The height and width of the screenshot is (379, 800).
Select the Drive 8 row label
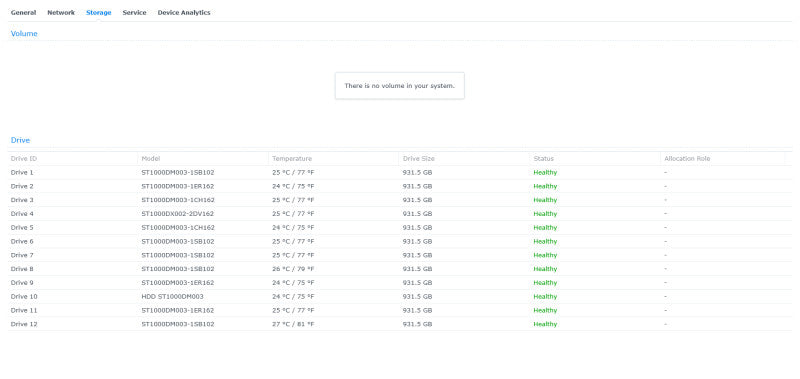[22, 269]
